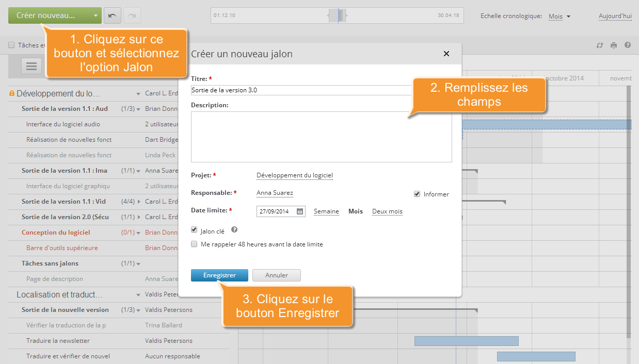Viewport: 639px width, 364px height.
Task: Click the 30.04.18 timeline end date
Action: (x=449, y=15)
